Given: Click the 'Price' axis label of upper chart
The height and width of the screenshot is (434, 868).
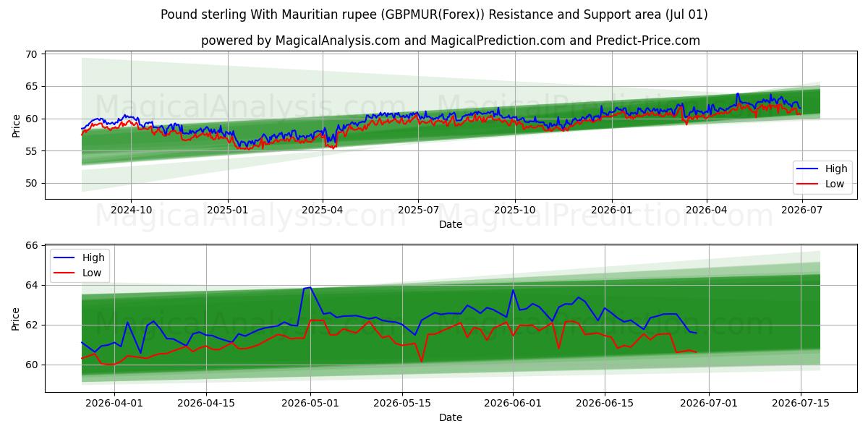Looking at the screenshot, I should (16, 125).
